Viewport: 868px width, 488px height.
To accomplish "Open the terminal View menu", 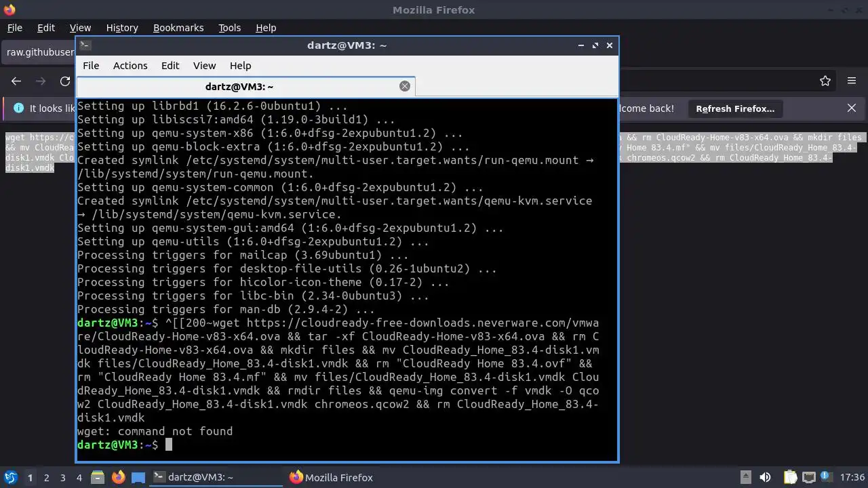I will (x=204, y=66).
